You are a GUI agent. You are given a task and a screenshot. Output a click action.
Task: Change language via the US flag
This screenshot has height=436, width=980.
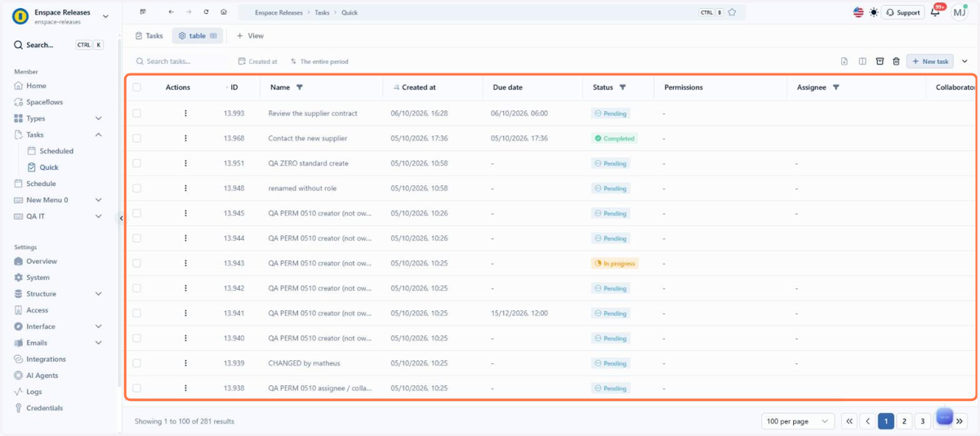(858, 12)
